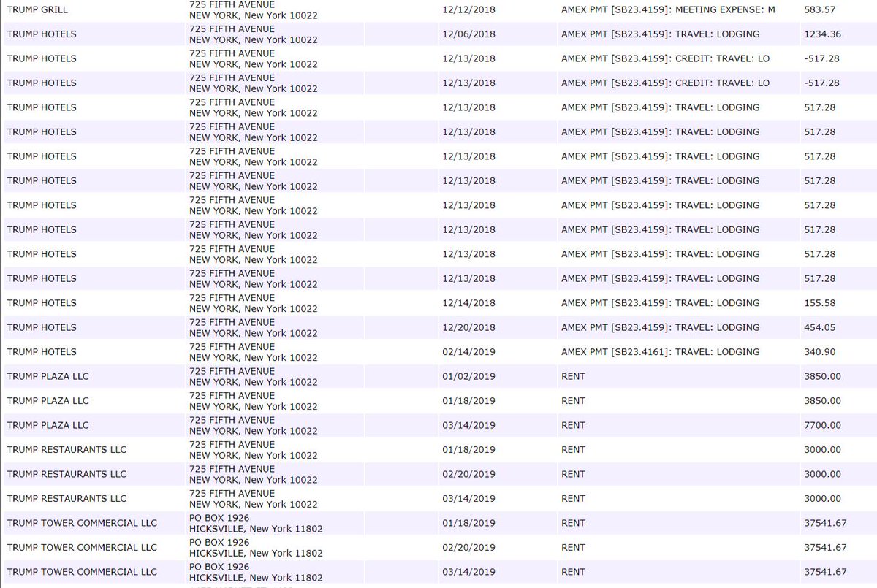Select 37541.67 in the 03/14/2019 row
This screenshot has height=588, width=877.
point(824,572)
